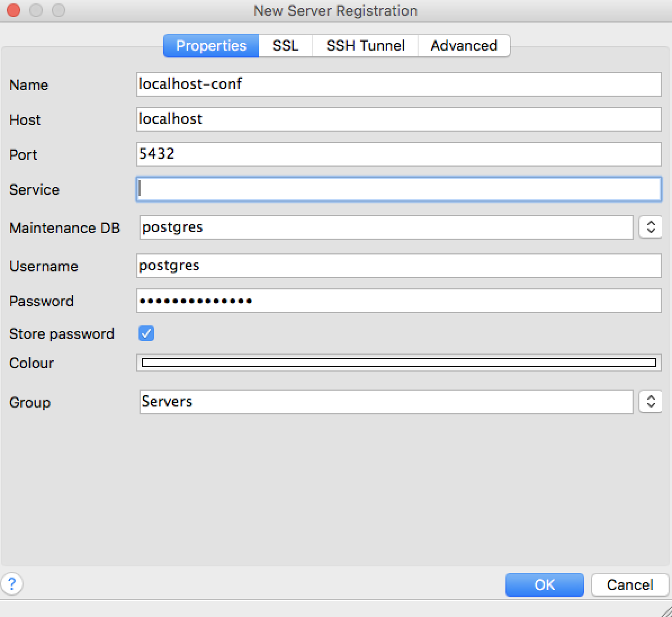Image resolution: width=672 pixels, height=617 pixels.
Task: Click the Cancel button
Action: (629, 585)
